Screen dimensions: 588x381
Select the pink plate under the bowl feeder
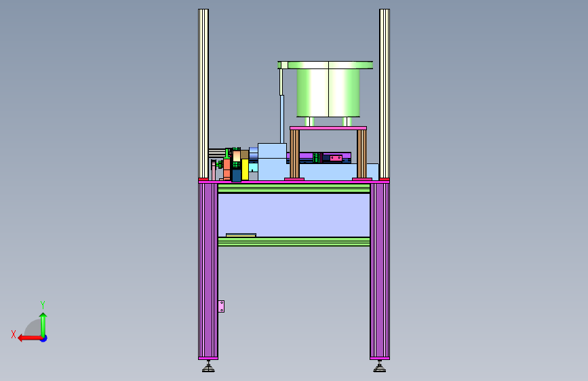pos(328,128)
